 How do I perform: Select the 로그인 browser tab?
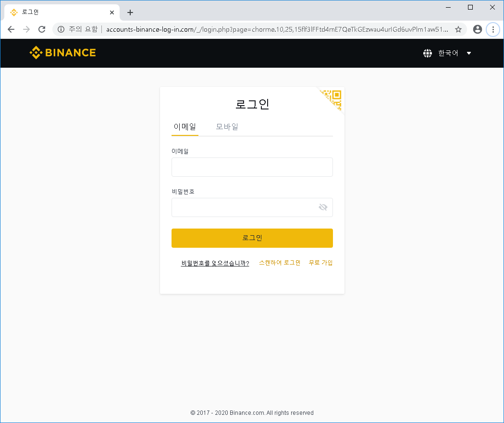click(x=62, y=12)
